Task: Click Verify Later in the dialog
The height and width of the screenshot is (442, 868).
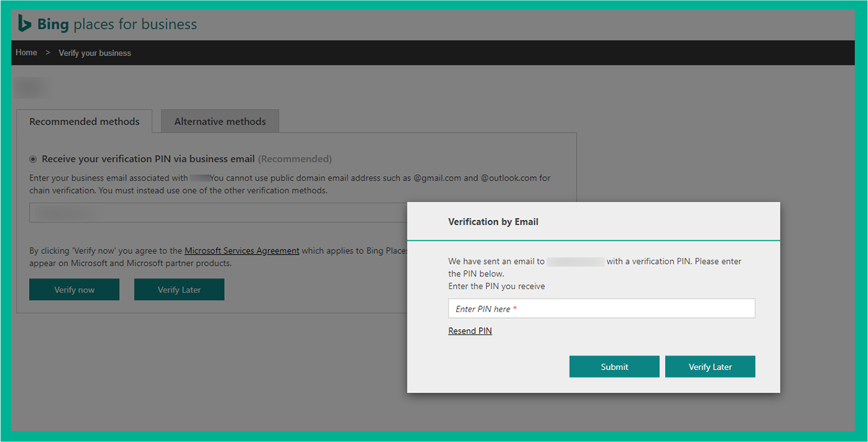Action: [x=710, y=367]
